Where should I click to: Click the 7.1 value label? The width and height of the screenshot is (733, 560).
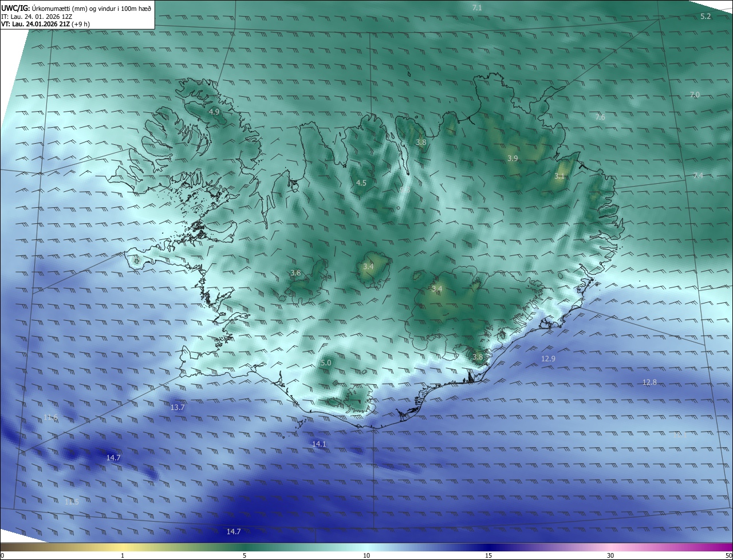[x=477, y=7]
